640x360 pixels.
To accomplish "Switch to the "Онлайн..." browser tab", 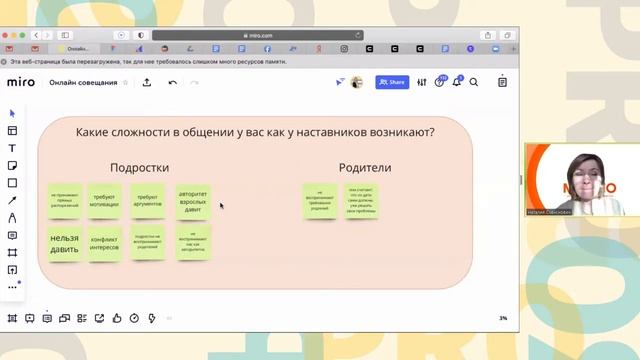I will pyautogui.click(x=74, y=49).
